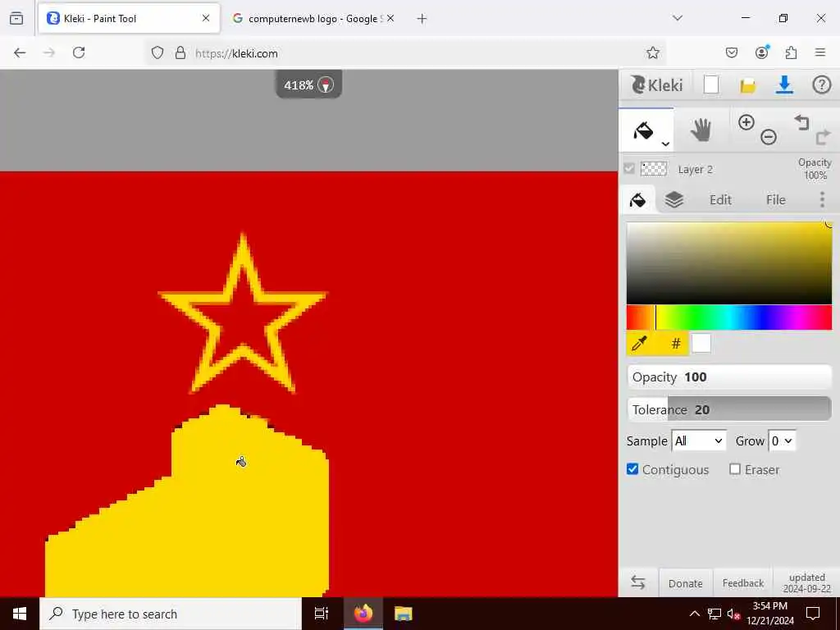Click the Kleki logo
This screenshot has width=840, height=630.
pyautogui.click(x=656, y=84)
